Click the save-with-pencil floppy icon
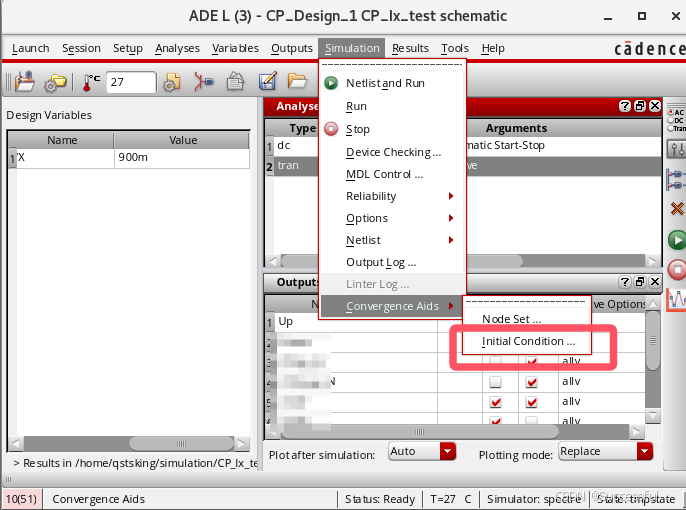686x510 pixels. pos(267,81)
